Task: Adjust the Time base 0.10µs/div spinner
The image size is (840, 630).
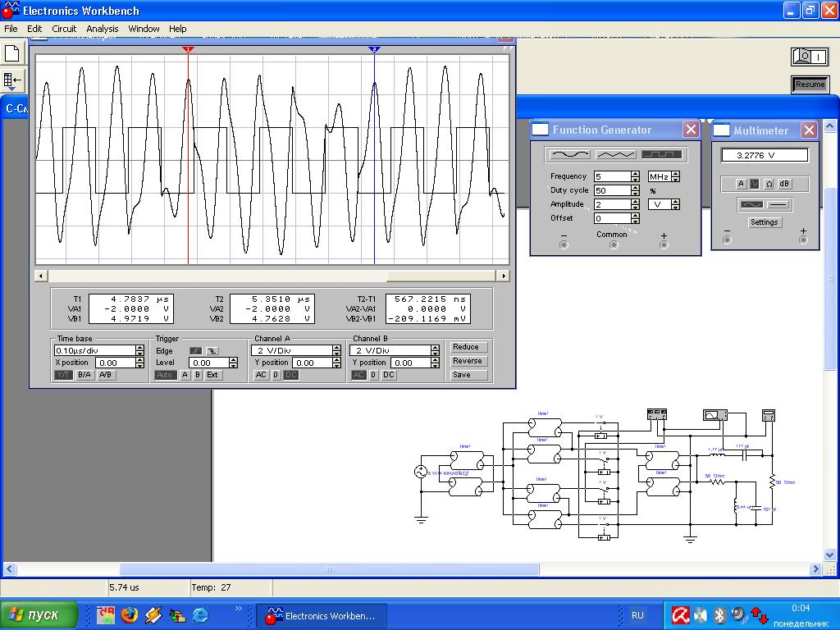Action: pos(139,350)
